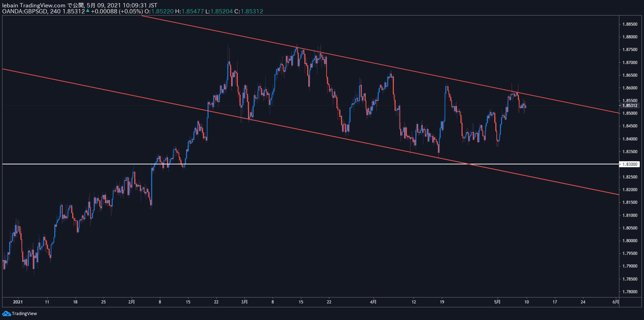Click the white horizontal line at 1.83000

click(x=310, y=164)
